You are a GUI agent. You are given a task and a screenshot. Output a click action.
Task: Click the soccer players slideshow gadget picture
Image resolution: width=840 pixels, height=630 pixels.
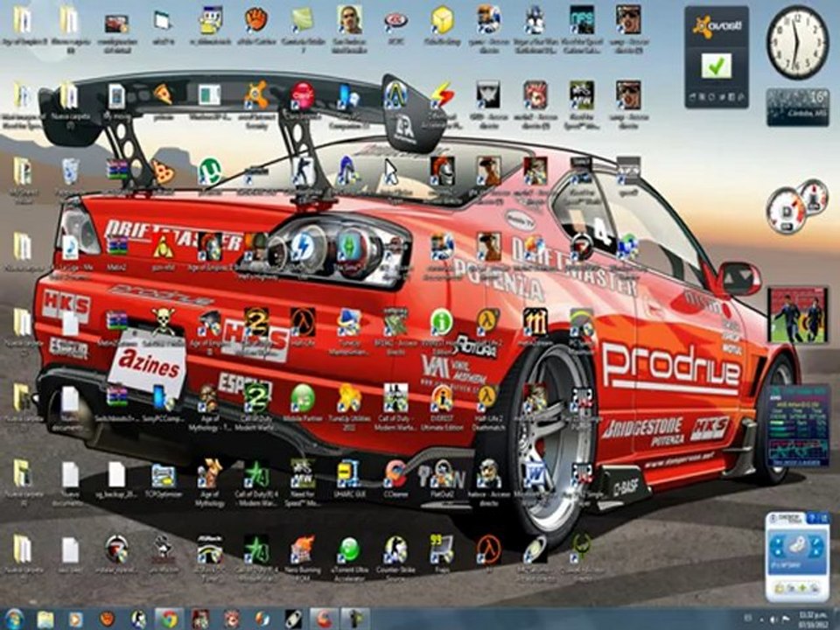point(798,316)
